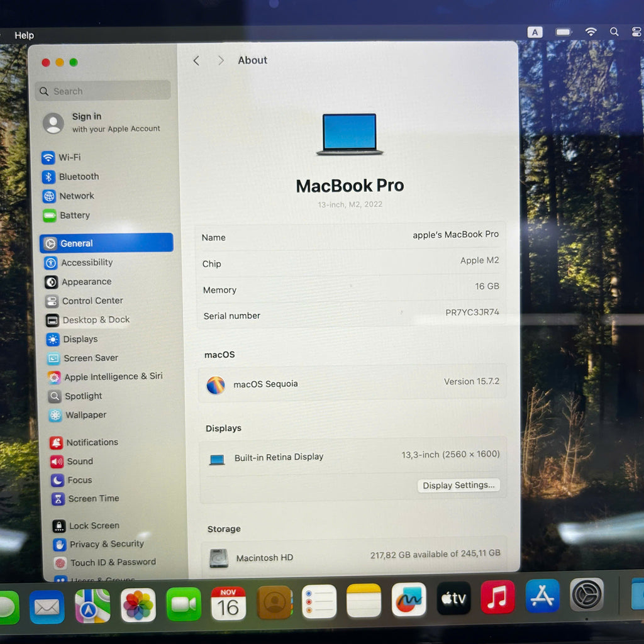Navigate back with the left chevron
The image size is (644, 644).
tap(196, 60)
